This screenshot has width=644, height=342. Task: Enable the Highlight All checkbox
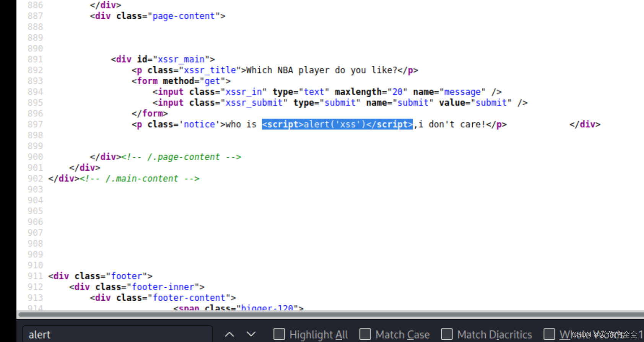(279, 334)
